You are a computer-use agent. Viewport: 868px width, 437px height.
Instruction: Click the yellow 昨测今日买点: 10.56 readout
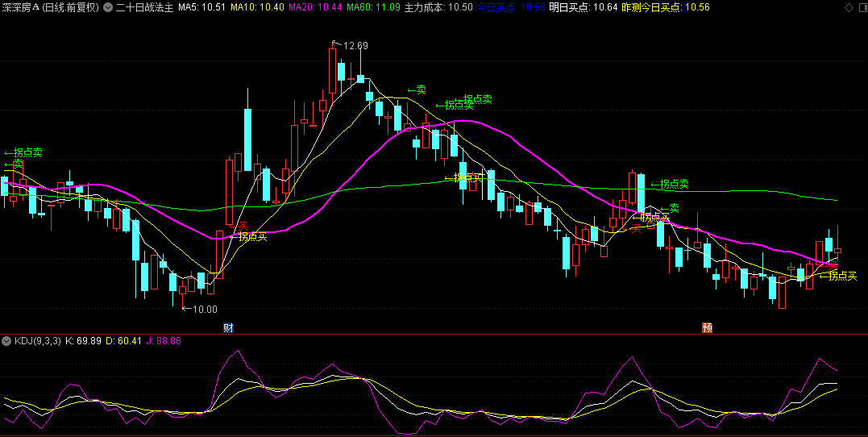click(x=666, y=8)
